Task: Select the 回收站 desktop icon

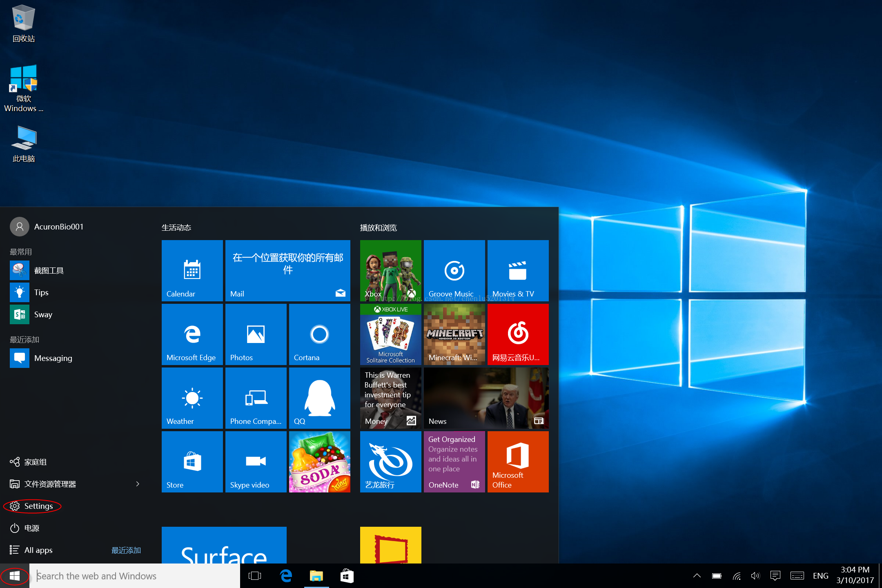Action: [24, 24]
